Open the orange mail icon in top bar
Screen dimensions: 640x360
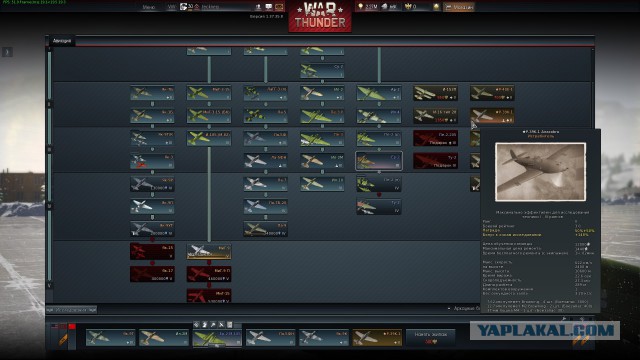[279, 7]
